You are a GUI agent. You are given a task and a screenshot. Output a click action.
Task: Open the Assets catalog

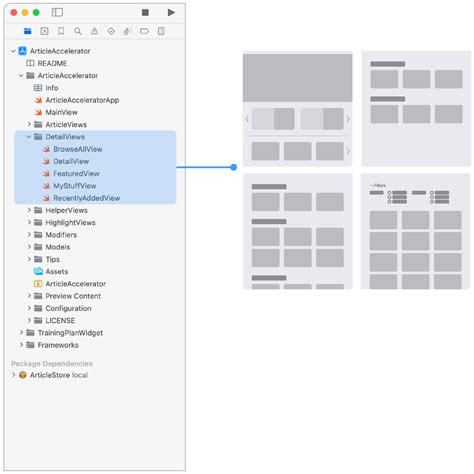pyautogui.click(x=57, y=272)
